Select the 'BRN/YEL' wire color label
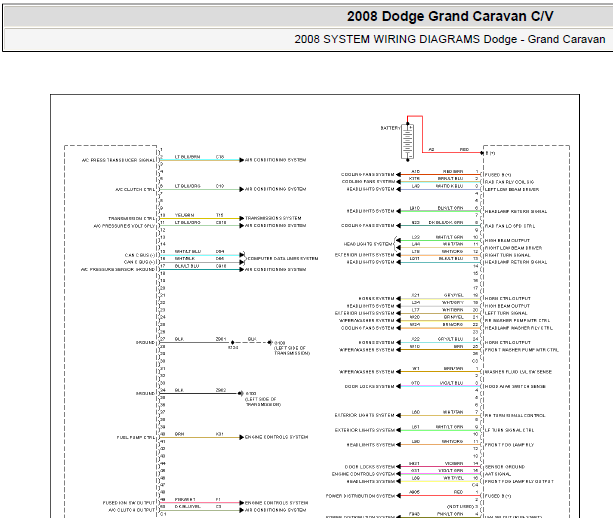 (x=453, y=317)
